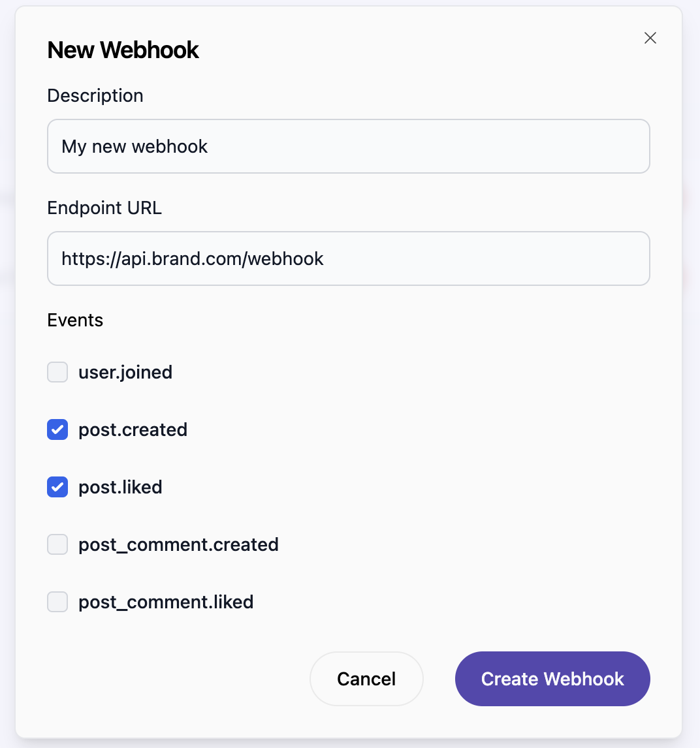Disable the post.liked event checkbox

(x=57, y=487)
